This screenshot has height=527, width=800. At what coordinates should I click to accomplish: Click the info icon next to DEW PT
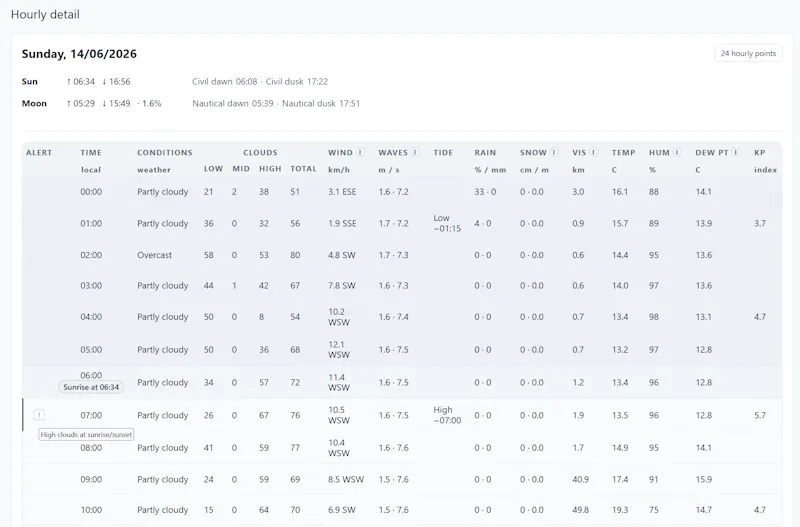(x=736, y=153)
